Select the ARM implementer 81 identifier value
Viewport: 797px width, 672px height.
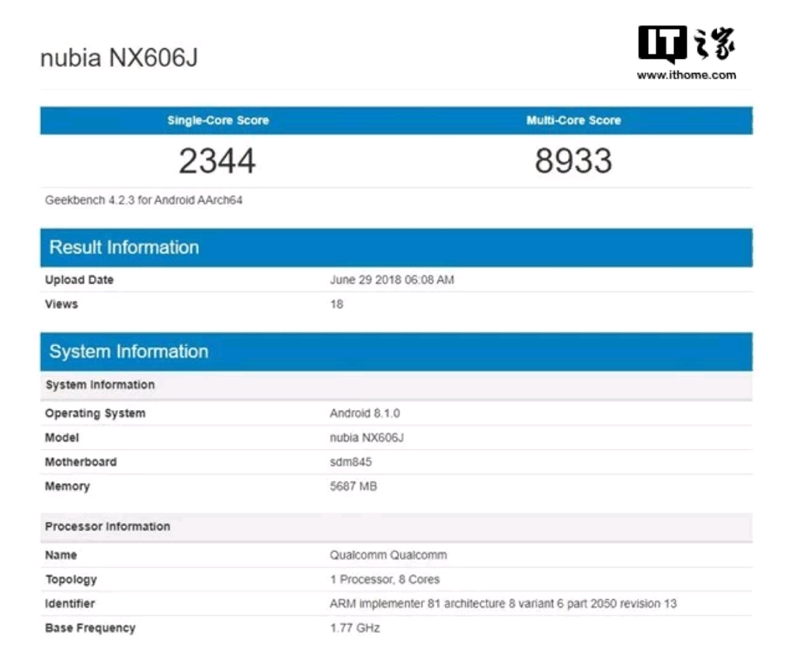(x=503, y=604)
